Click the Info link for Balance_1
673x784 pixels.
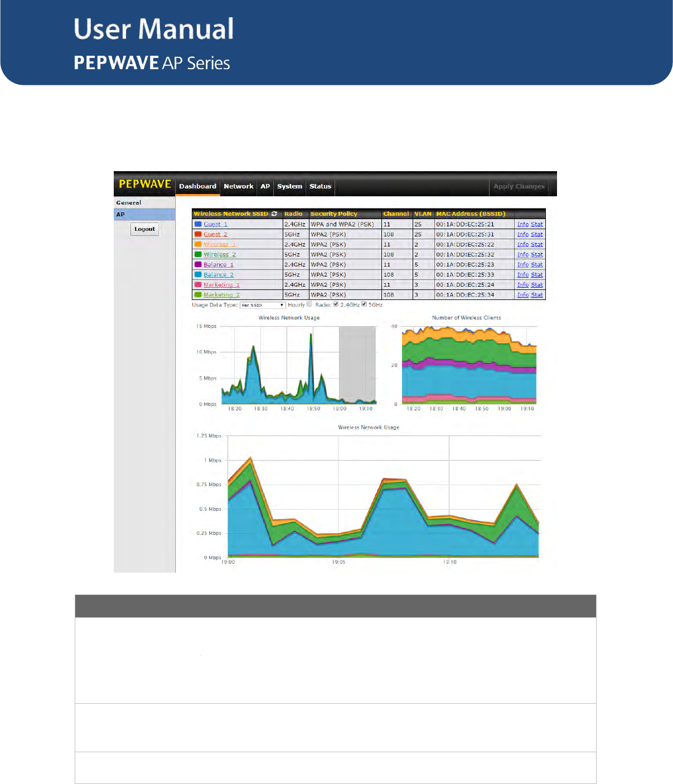click(523, 264)
